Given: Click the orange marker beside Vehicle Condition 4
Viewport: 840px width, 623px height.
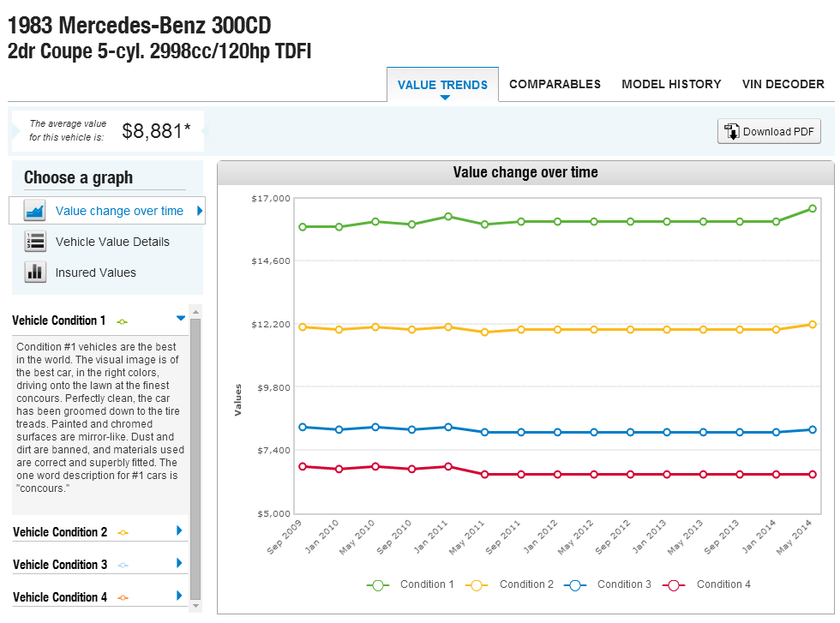Looking at the screenshot, I should [123, 598].
